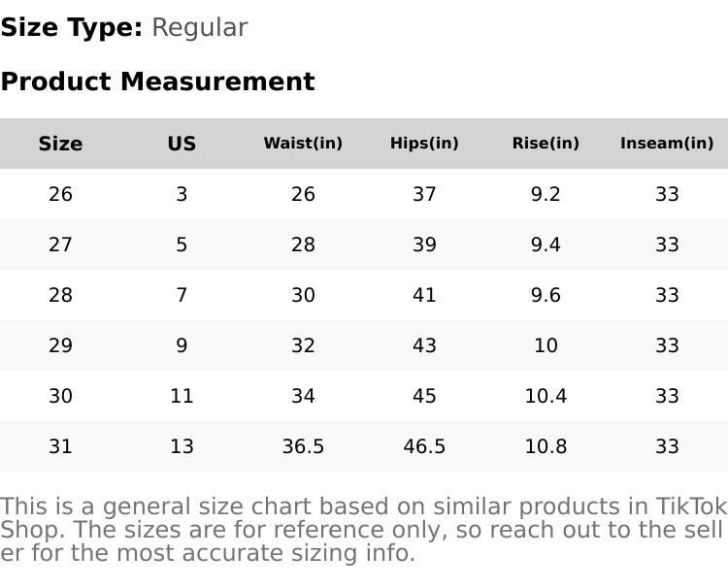Click the US size 13 cell

pyautogui.click(x=182, y=446)
